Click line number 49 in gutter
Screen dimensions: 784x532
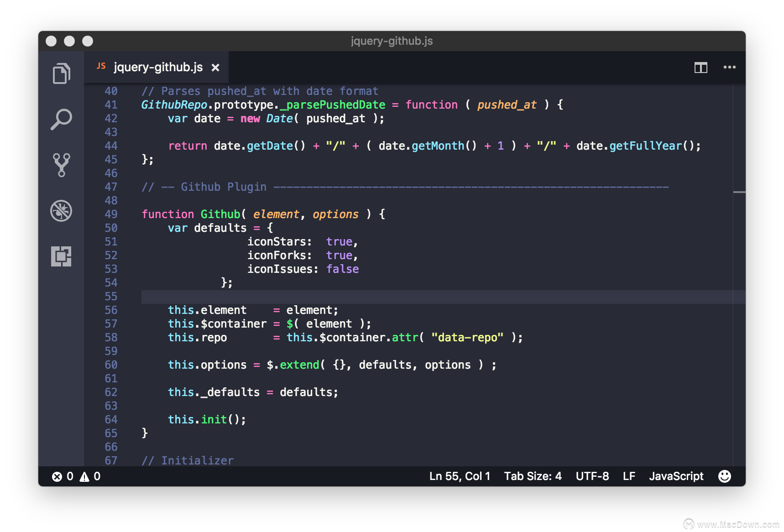[x=111, y=214]
